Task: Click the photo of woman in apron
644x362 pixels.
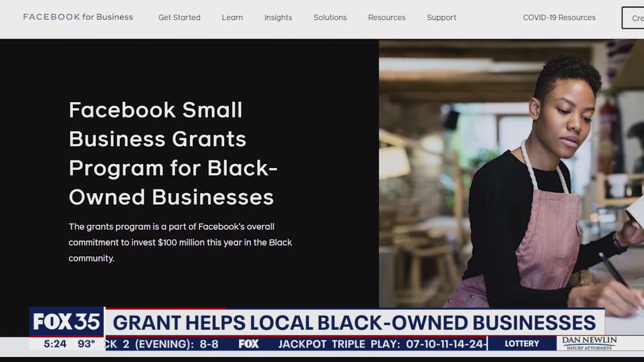Action: (x=511, y=173)
